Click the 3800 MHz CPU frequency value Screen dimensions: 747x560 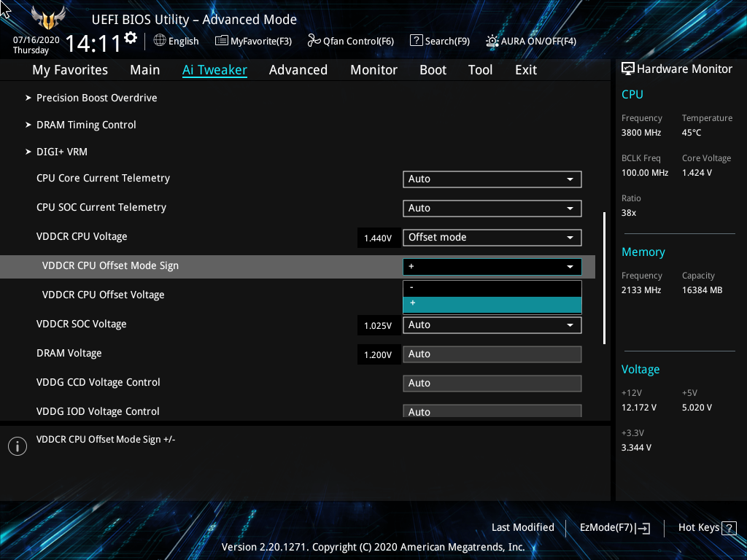tap(640, 133)
